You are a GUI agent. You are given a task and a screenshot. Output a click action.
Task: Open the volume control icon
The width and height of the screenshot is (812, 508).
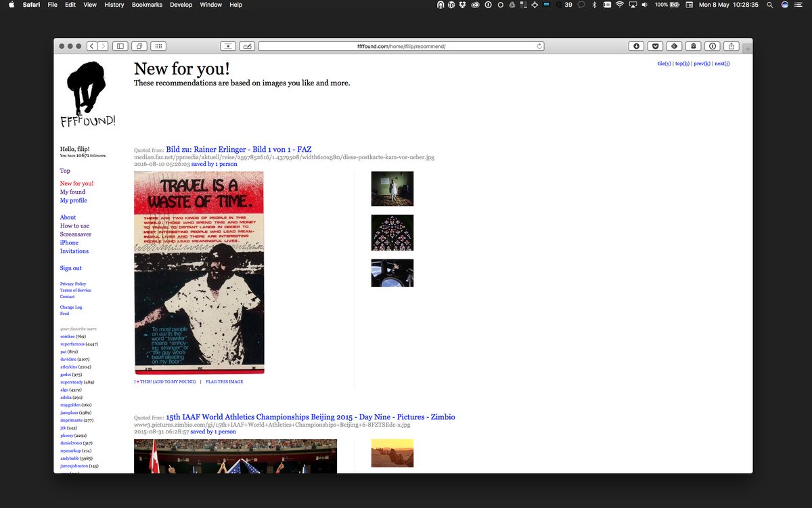[645, 5]
